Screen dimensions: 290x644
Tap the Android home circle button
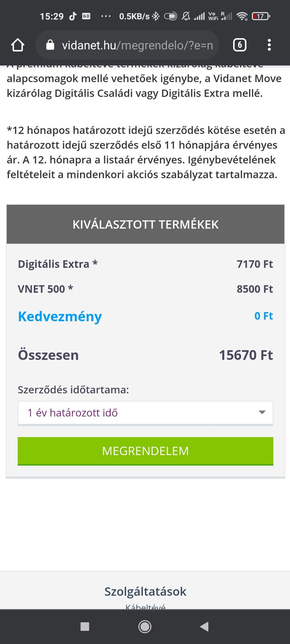pos(145,626)
